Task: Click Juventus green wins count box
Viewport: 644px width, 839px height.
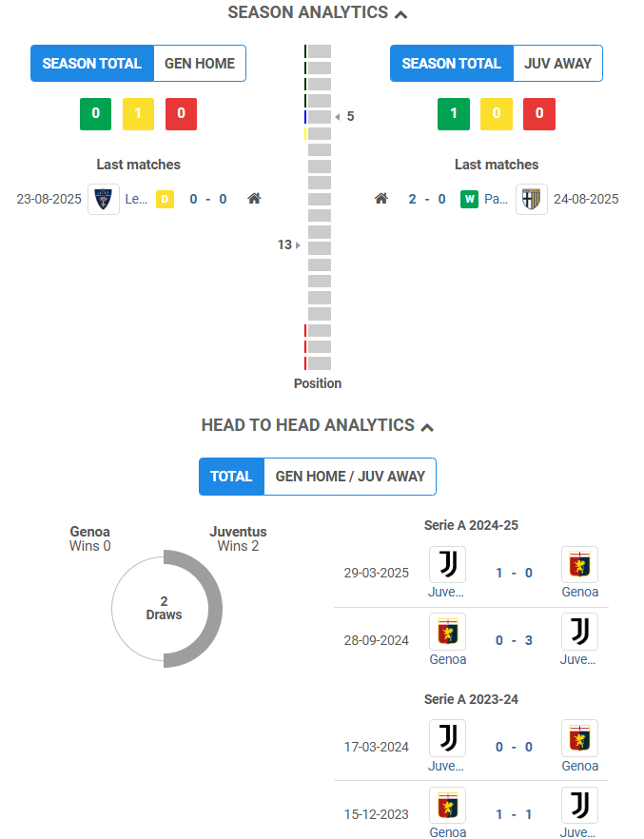Action: point(454,114)
